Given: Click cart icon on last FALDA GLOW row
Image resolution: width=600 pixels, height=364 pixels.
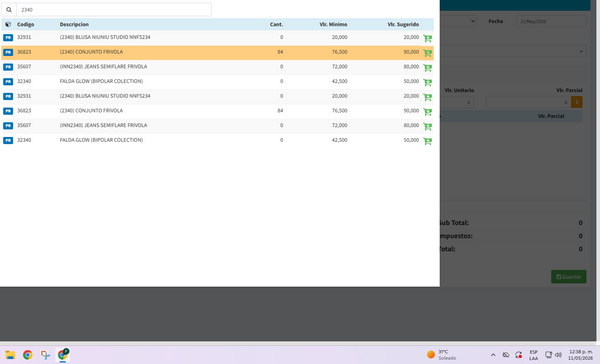Looking at the screenshot, I should (x=427, y=141).
